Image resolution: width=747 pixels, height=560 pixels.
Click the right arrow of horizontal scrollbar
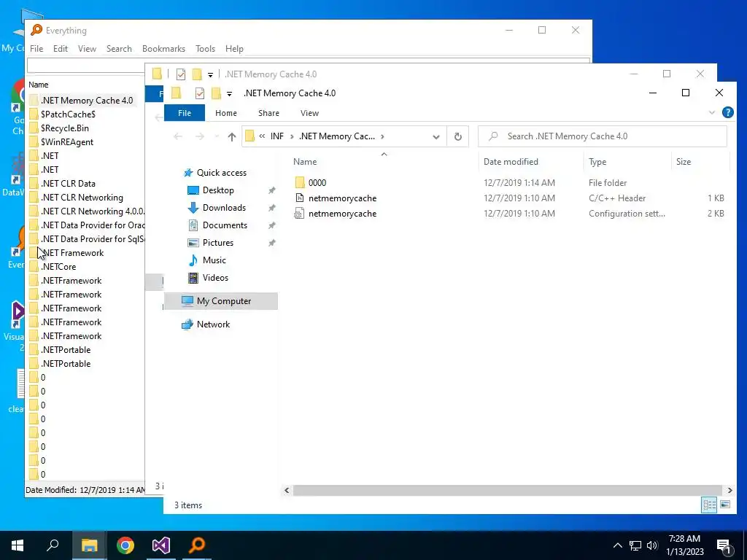[x=729, y=490]
